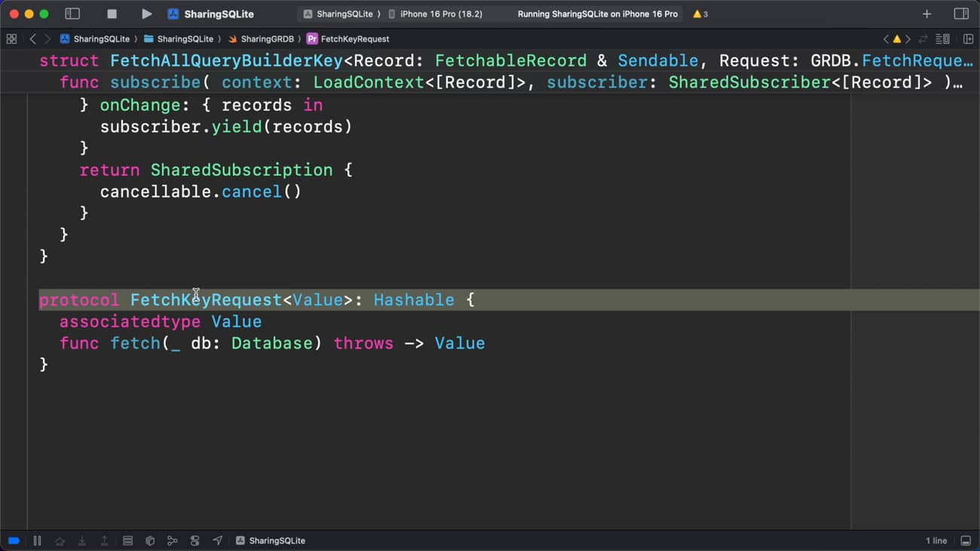Click the 'associatedtype' keyword
Viewport: 980px width, 551px height.
pos(130,322)
